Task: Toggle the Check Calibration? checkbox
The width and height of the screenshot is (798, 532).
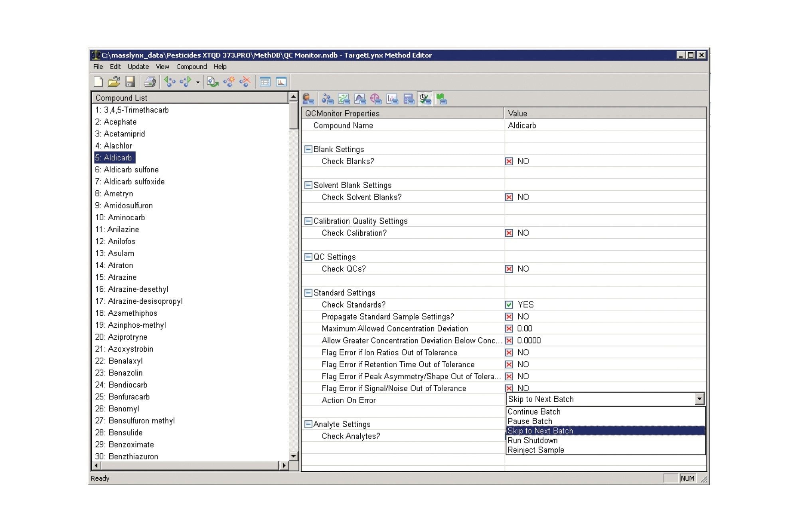Action: [x=509, y=233]
